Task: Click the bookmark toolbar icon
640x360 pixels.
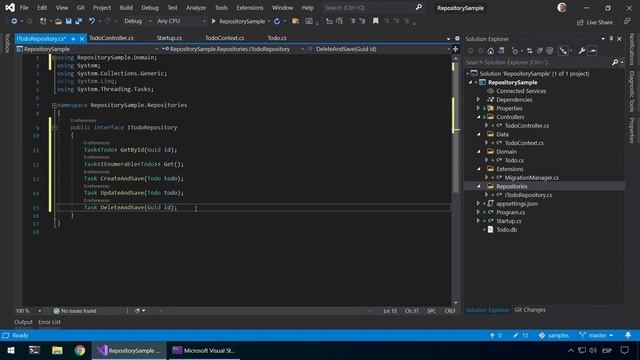Action: (376, 21)
